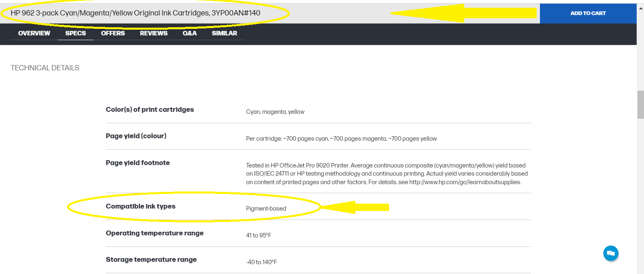Click the scrollbar up arrow

click(x=640, y=7)
